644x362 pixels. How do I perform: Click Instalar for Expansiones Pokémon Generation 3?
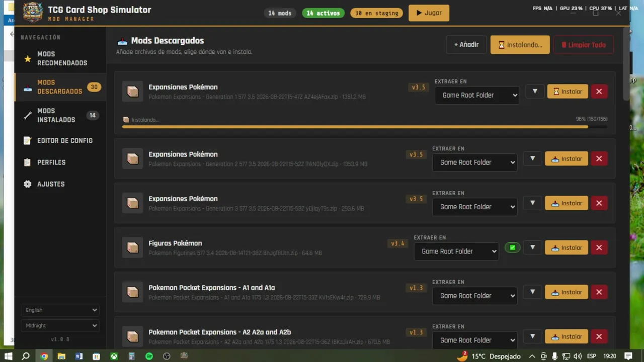point(567,203)
